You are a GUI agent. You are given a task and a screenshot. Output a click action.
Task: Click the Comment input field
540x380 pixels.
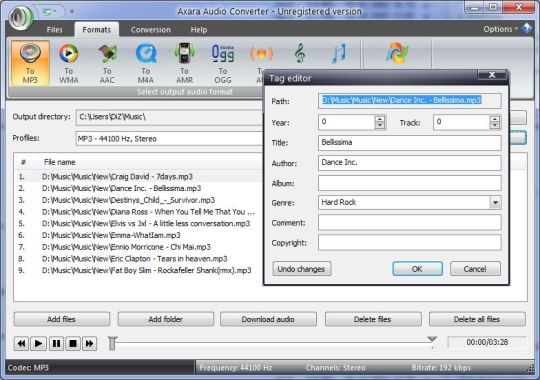pyautogui.click(x=409, y=223)
